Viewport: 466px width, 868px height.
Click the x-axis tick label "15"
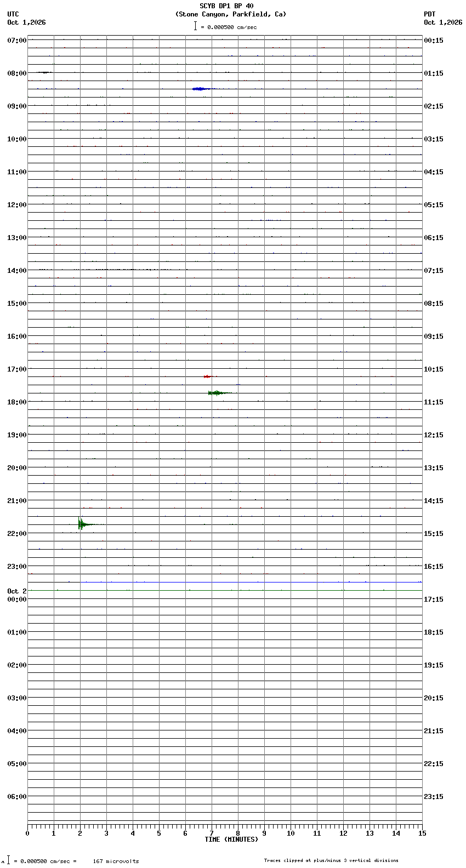422,833
